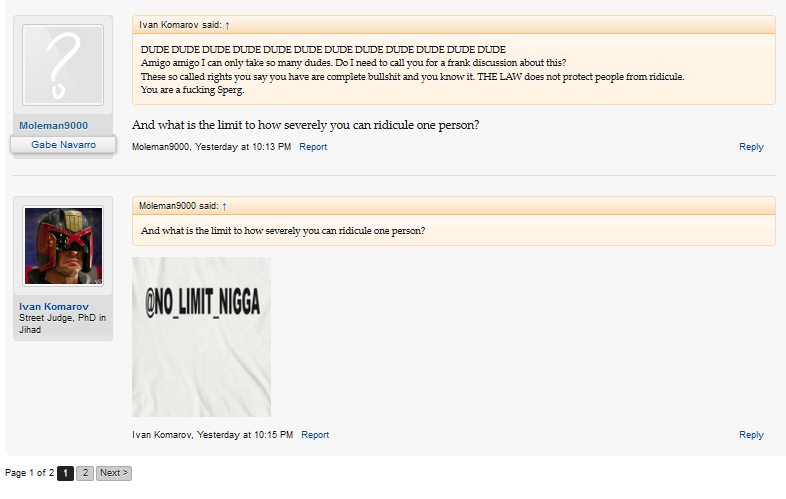Viewport: 786px width, 499px height.
Task: Click the up arrow beside Ivan Komarov said
Action: coord(227,25)
